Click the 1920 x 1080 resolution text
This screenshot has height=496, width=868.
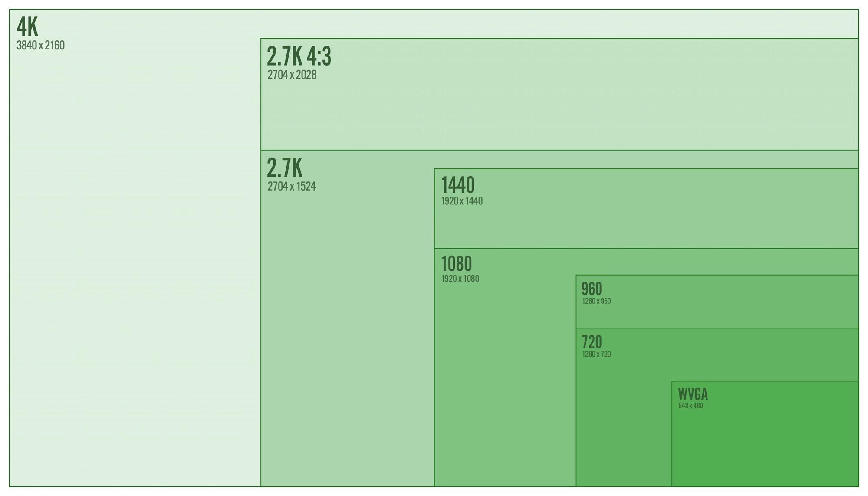click(460, 279)
